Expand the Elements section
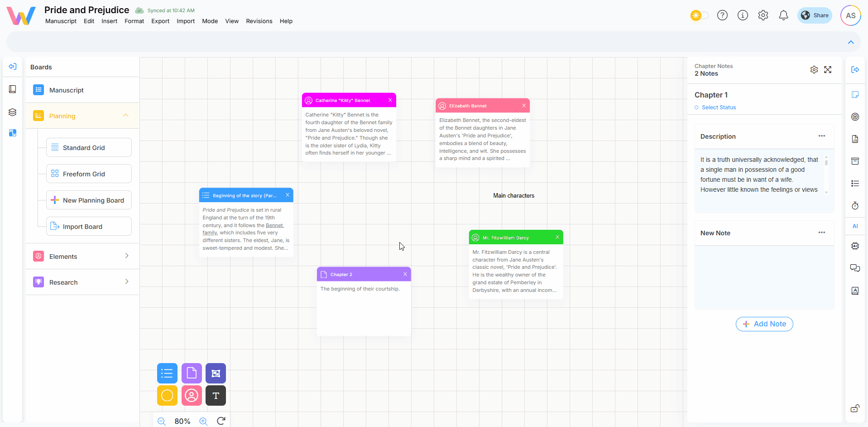Screen dimensions: 868x427 tap(127, 256)
